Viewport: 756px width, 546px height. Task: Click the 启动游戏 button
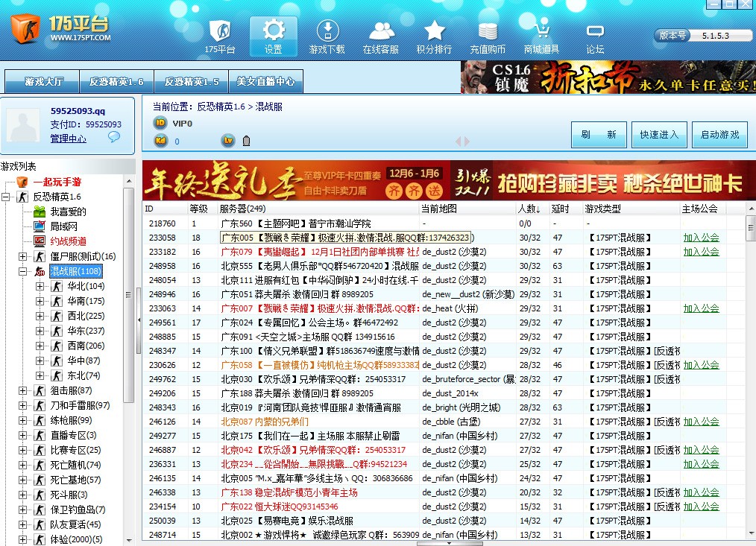pyautogui.click(x=719, y=135)
